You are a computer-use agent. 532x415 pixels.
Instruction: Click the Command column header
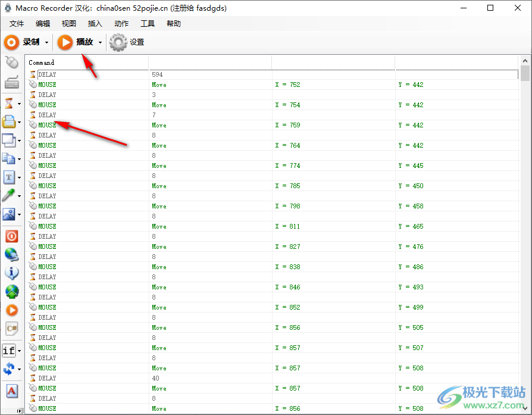coord(87,63)
